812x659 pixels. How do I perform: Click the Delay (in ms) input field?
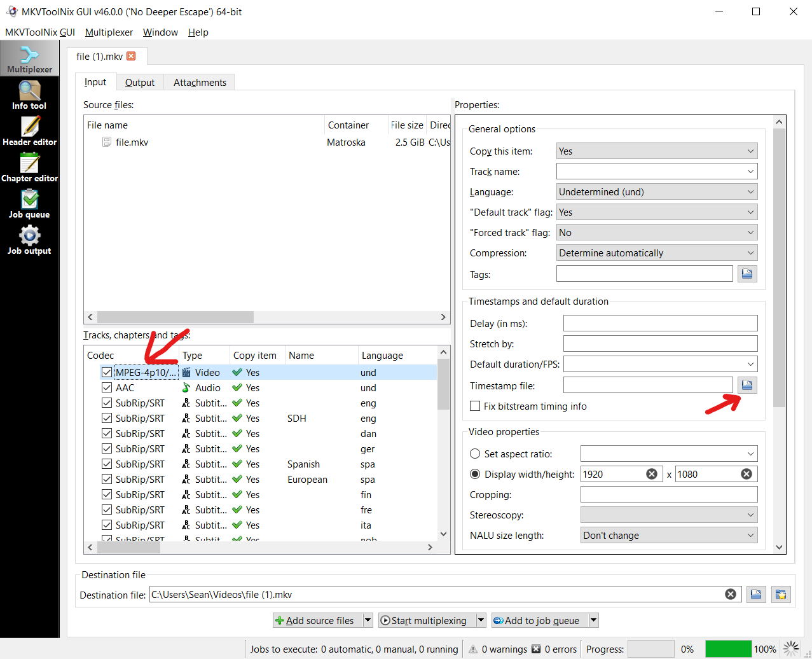661,323
